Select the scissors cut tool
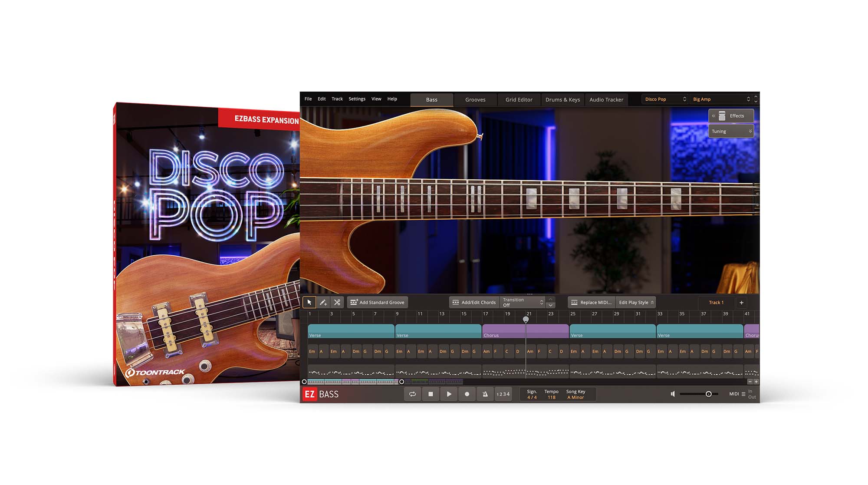This screenshot has height=485, width=868. (x=337, y=302)
